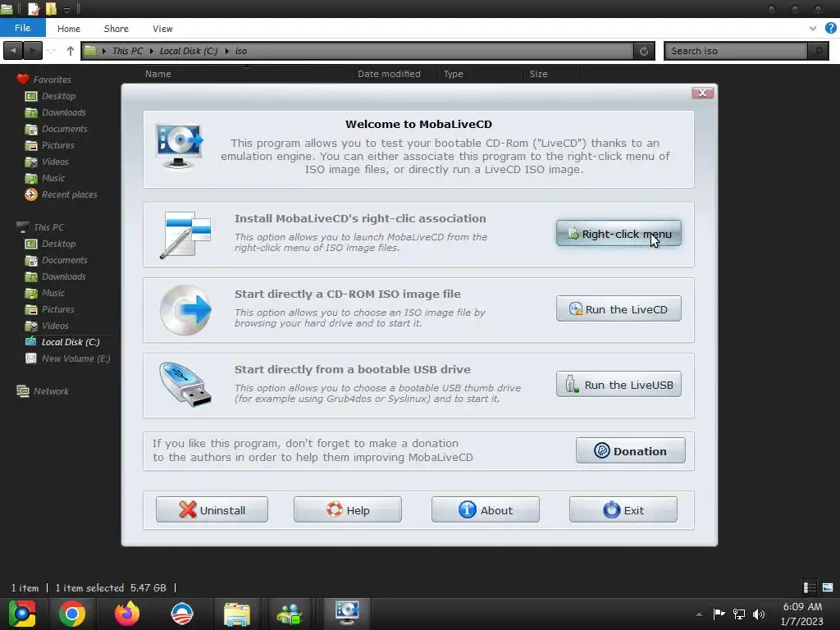Open Explorer help question mark
Screen dimensions: 840x630
click(x=830, y=29)
